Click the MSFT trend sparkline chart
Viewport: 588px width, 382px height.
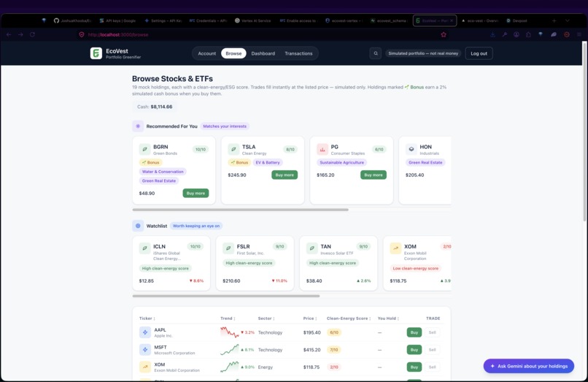point(230,350)
